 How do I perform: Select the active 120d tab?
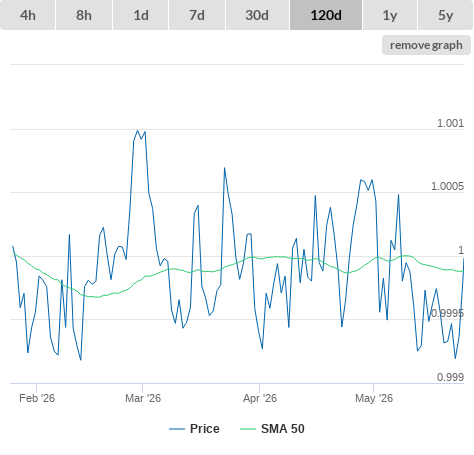[x=326, y=15]
